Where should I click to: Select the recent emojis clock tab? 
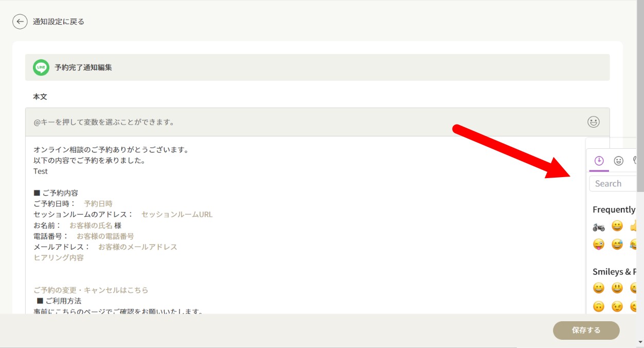(x=599, y=161)
